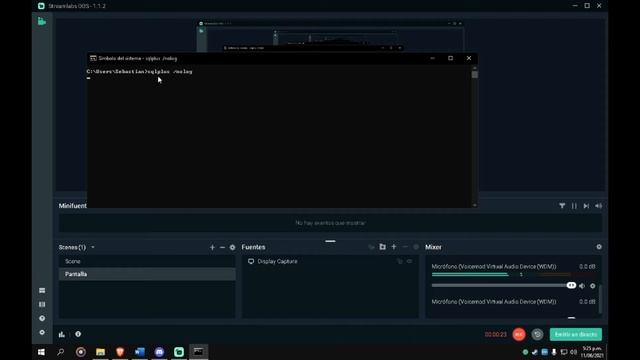Adjust first Micrófono volume slider
This screenshot has height=360, width=640.
coord(504,285)
